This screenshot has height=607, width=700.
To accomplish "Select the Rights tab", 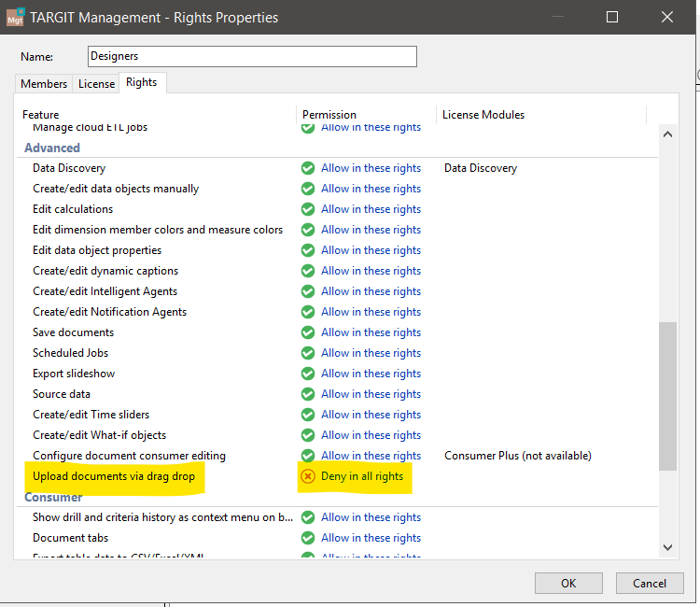I will 142,82.
